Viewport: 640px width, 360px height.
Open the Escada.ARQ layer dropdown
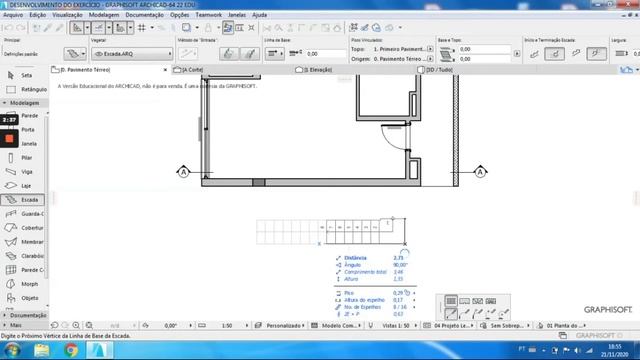tap(131, 54)
